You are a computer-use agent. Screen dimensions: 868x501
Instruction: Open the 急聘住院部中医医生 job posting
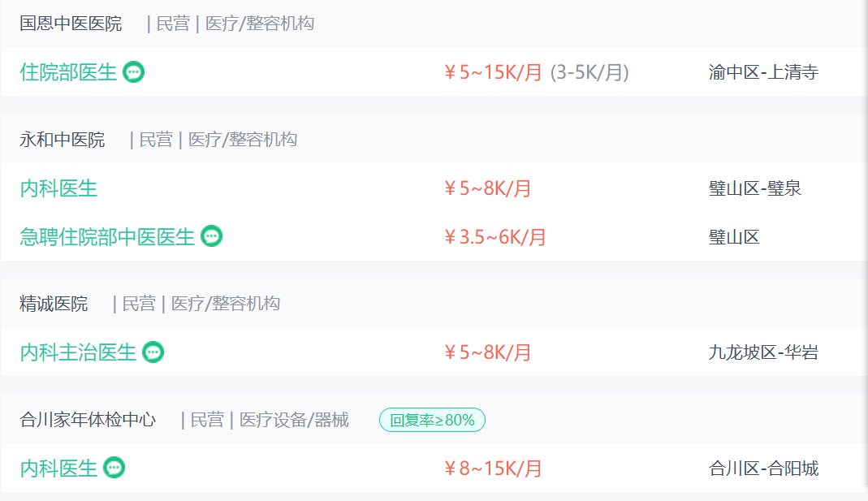tap(107, 237)
